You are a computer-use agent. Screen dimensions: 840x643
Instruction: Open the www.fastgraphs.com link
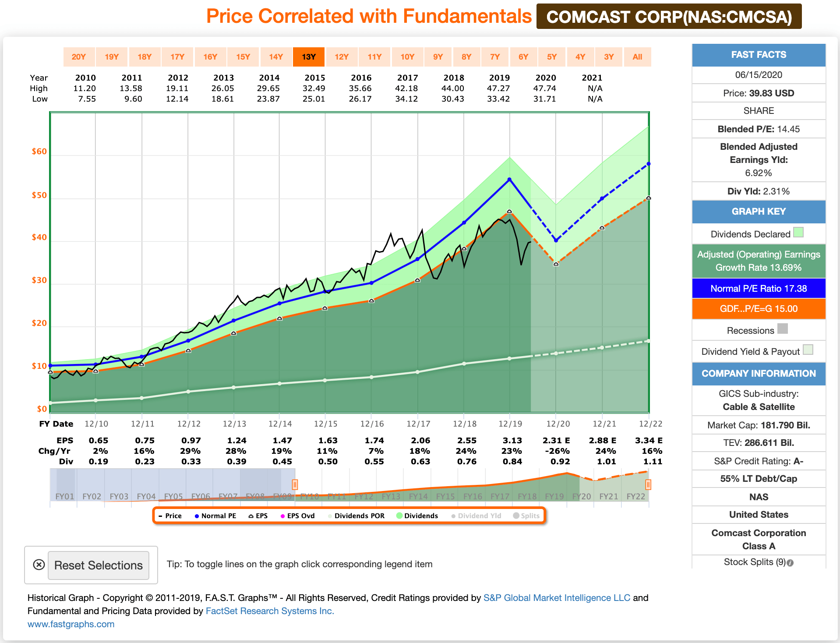[x=71, y=624]
